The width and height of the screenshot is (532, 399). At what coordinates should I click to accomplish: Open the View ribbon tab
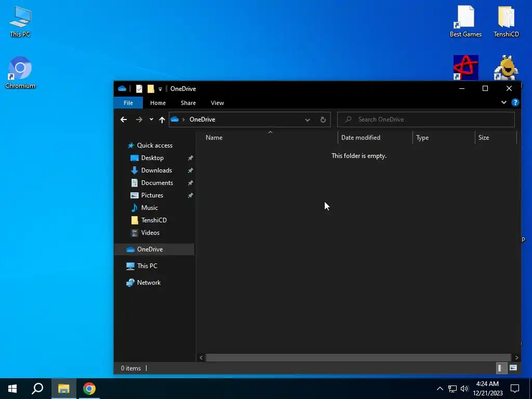click(217, 103)
